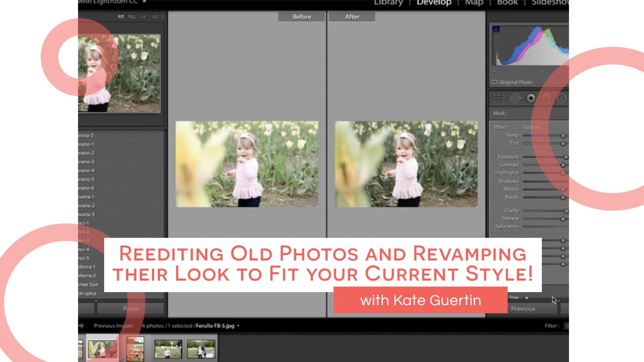
Task: Select the Graduated Filter tool
Action: [x=546, y=98]
